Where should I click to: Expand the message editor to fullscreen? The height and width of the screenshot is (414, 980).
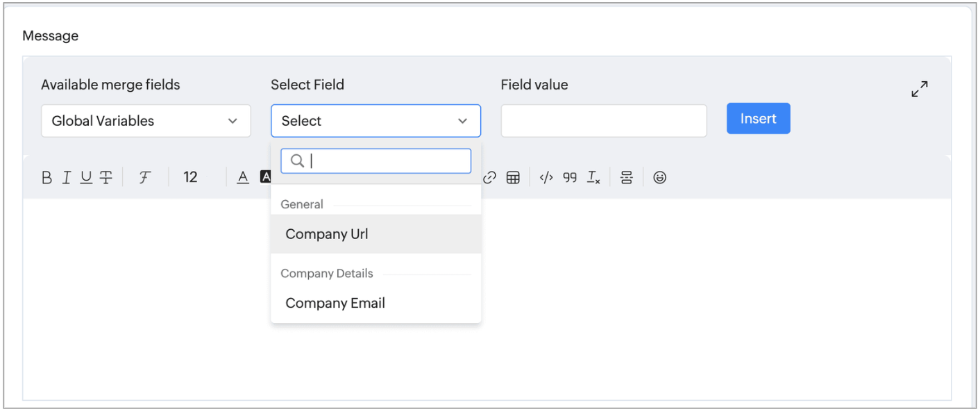click(x=920, y=89)
